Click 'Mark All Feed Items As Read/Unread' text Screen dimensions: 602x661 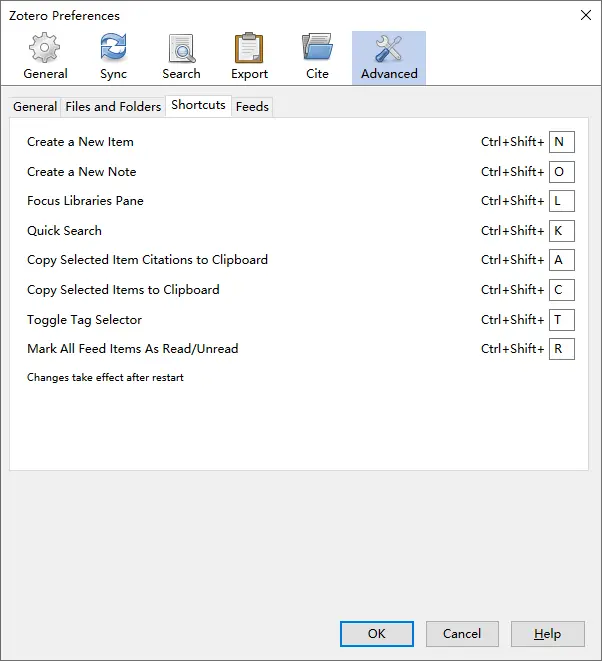[x=132, y=349]
